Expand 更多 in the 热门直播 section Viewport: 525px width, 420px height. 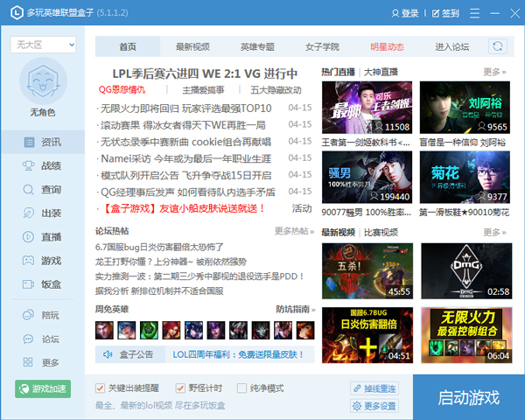pyautogui.click(x=494, y=72)
